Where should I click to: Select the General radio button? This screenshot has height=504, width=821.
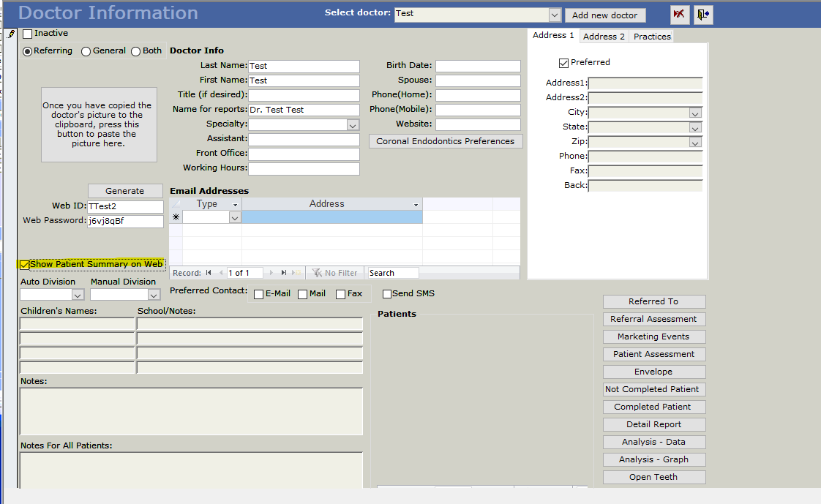tap(86, 51)
